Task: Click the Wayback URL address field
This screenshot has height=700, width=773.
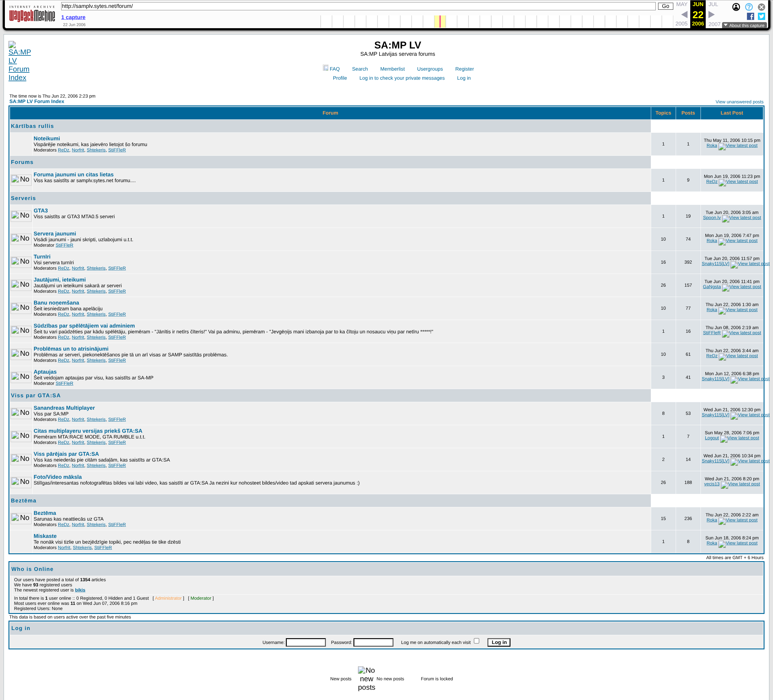Action: (x=358, y=6)
